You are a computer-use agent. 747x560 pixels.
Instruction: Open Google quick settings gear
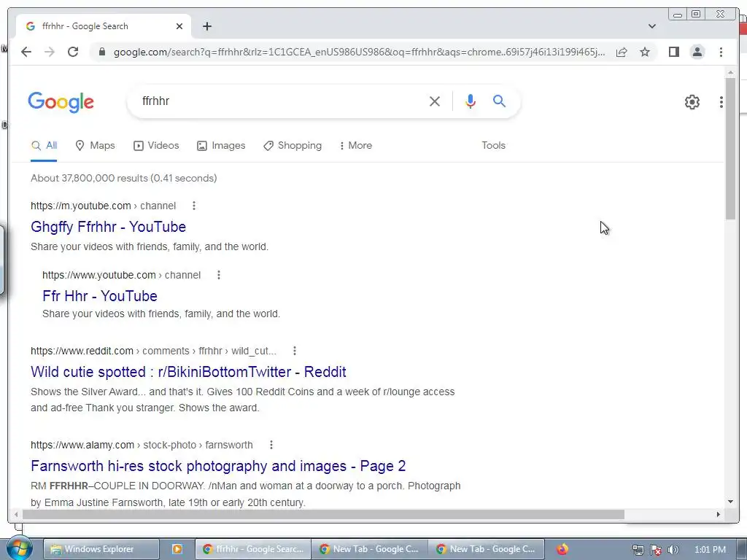pyautogui.click(x=692, y=102)
